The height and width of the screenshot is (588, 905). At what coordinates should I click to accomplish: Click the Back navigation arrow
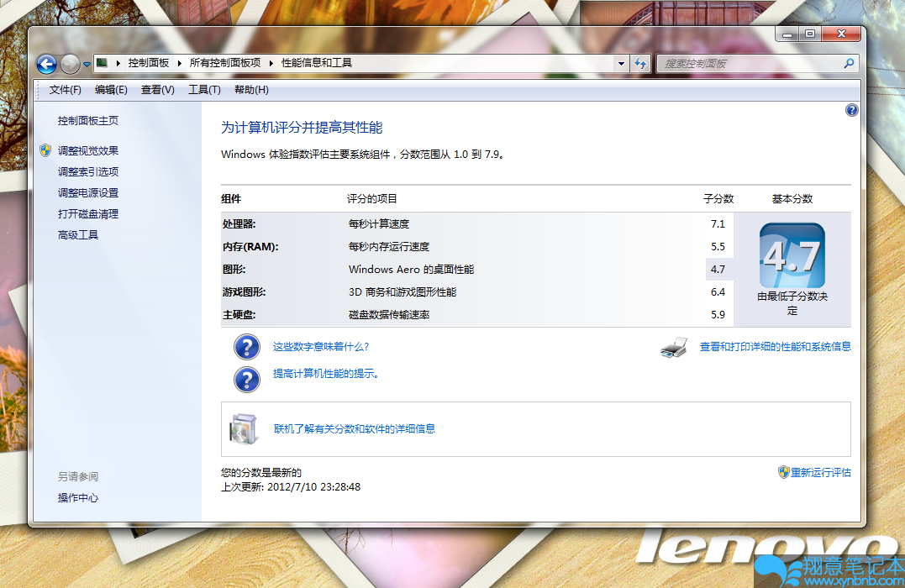[x=47, y=64]
